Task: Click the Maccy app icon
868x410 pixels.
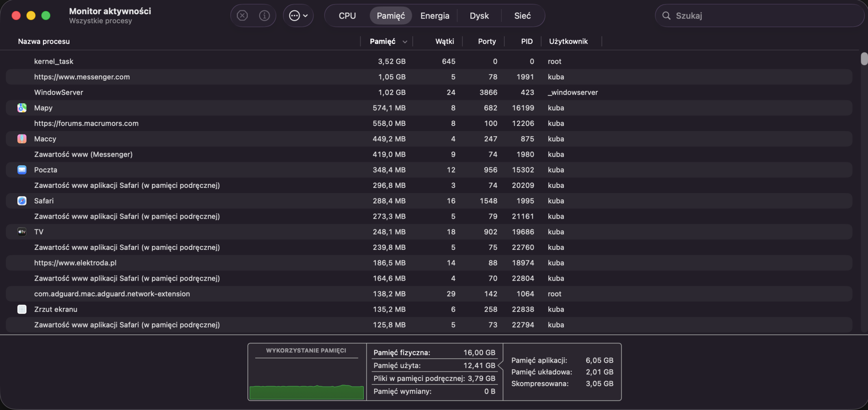Action: (22, 139)
